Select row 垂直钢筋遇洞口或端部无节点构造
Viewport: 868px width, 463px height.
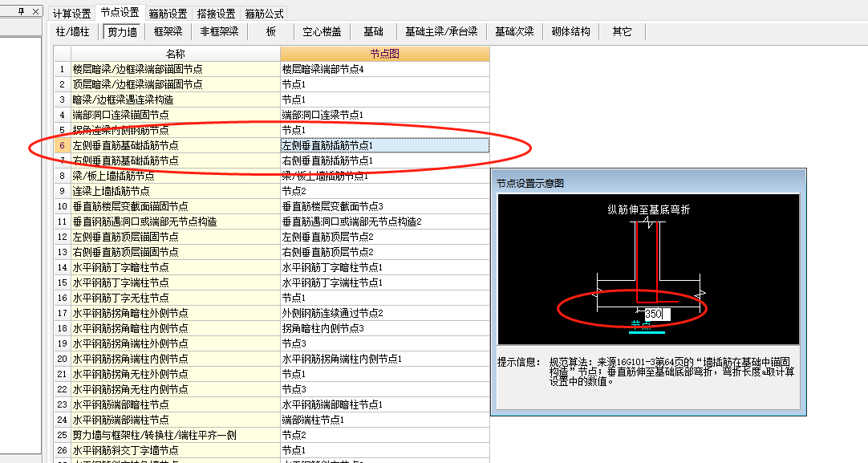point(176,221)
